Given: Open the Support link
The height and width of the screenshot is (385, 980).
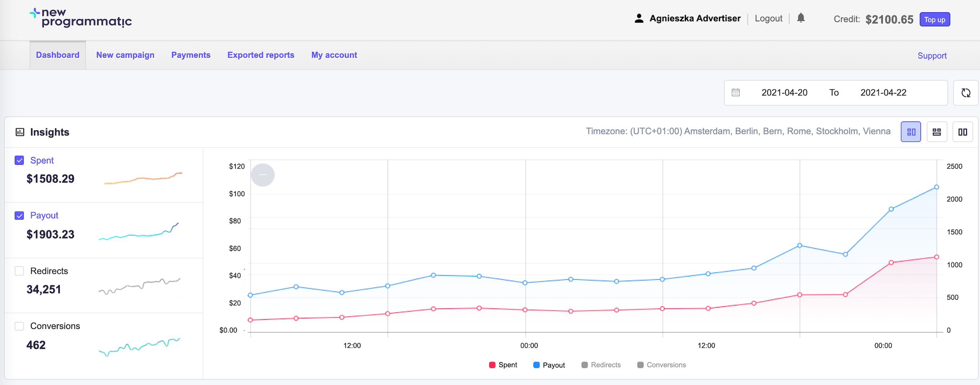Looking at the screenshot, I should [x=932, y=56].
